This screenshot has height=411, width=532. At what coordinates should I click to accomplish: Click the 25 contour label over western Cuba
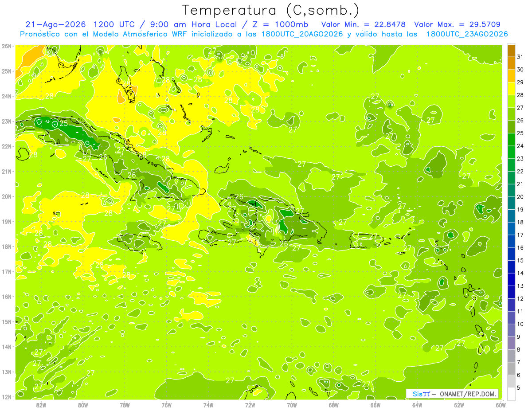pos(63,123)
